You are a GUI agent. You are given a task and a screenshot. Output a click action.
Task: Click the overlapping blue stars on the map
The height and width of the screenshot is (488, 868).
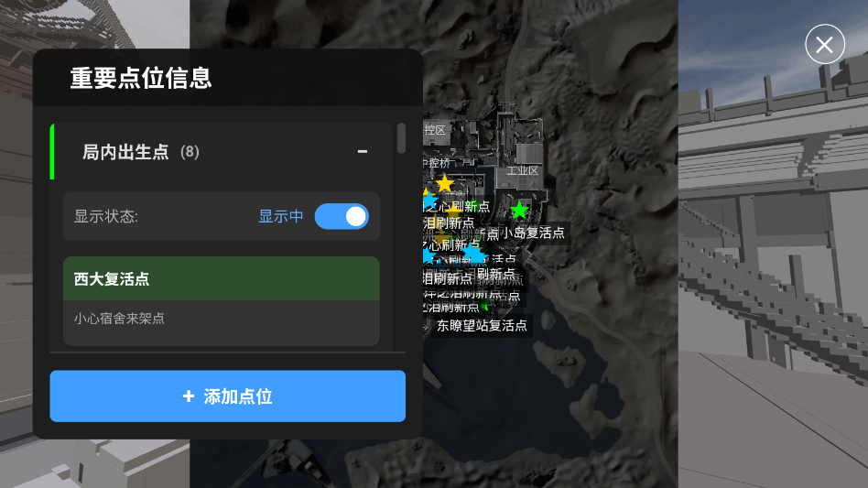click(x=472, y=253)
